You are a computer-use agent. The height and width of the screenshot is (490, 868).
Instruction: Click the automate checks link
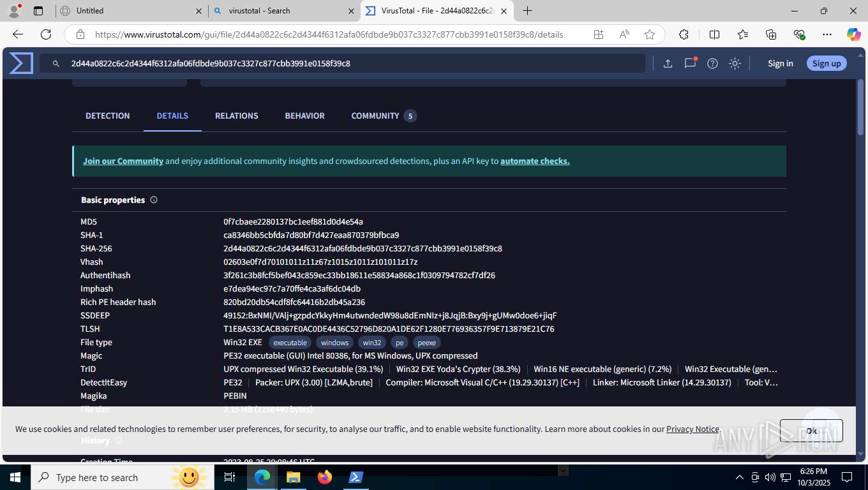535,161
